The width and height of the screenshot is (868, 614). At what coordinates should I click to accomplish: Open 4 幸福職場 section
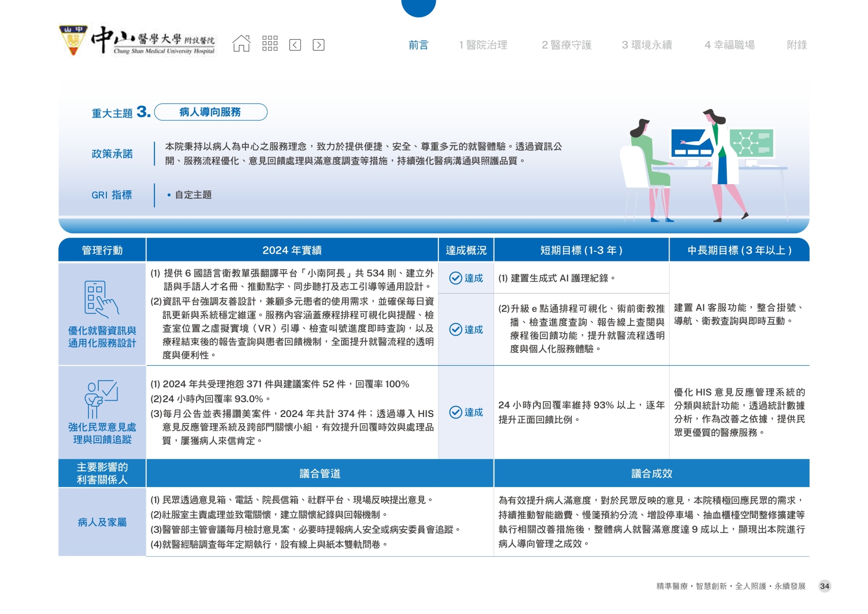pos(729,45)
